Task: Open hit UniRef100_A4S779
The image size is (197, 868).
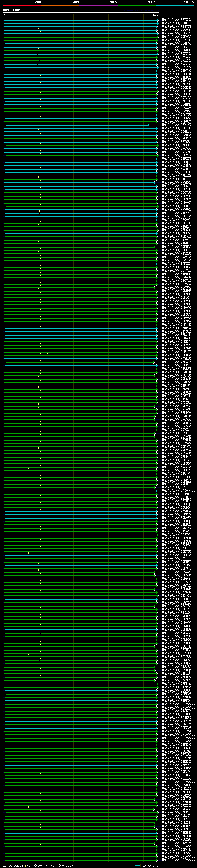Action: pos(177,26)
